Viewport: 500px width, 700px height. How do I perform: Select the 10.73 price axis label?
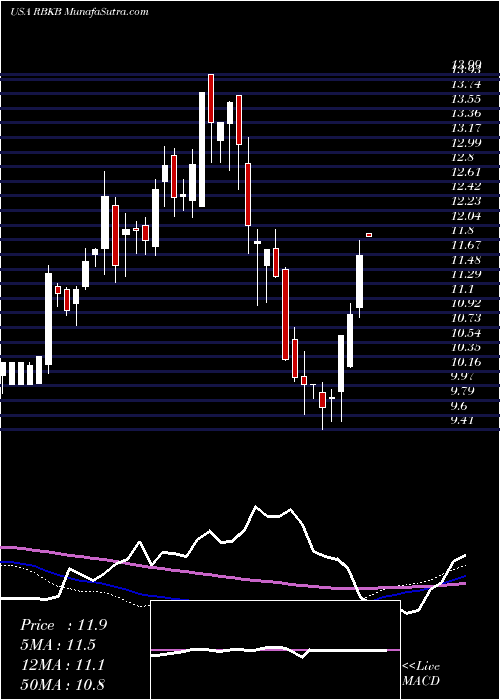click(467, 318)
